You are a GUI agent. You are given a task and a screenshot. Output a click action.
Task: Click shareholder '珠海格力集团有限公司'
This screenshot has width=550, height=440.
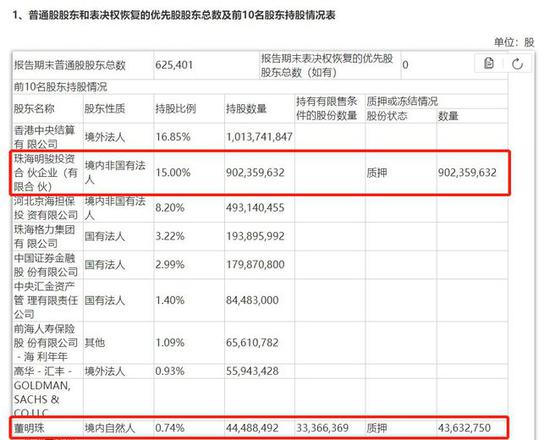[x=45, y=236]
